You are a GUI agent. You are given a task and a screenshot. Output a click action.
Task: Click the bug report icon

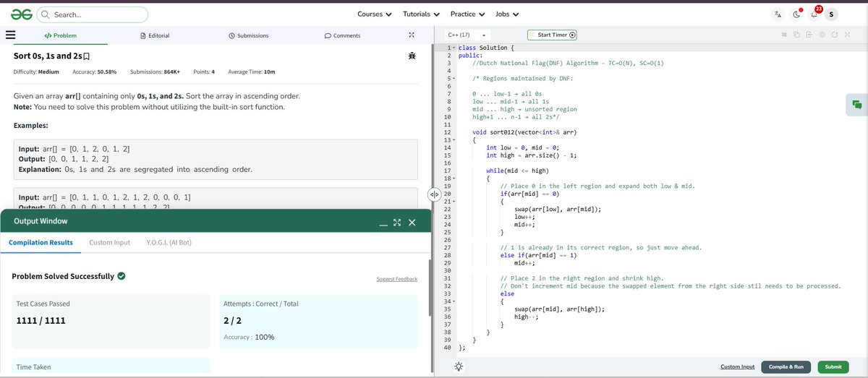tap(412, 56)
